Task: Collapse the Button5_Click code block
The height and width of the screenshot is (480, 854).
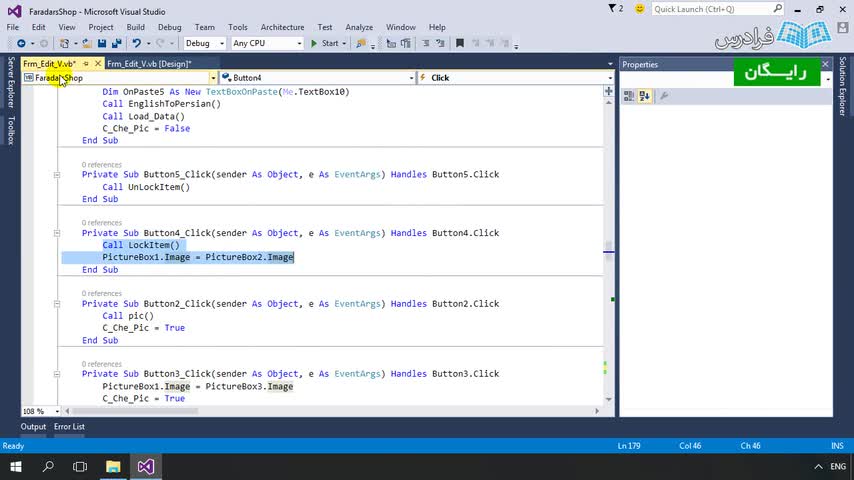Action: [58, 174]
